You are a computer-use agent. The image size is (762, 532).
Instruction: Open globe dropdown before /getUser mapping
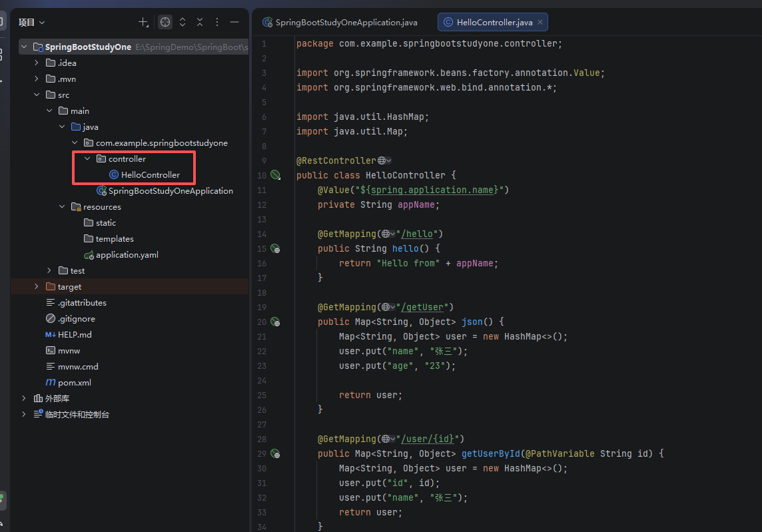[388, 307]
